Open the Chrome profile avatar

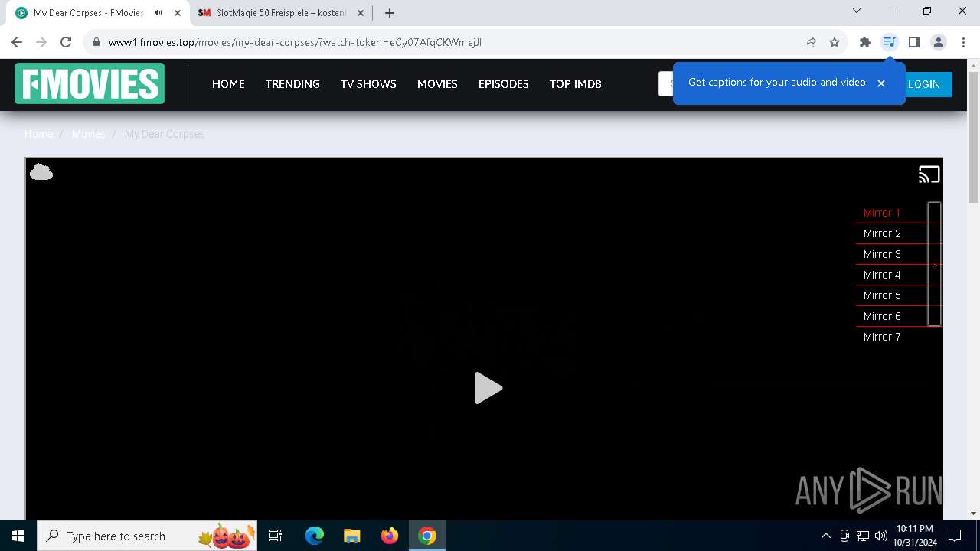939,42
